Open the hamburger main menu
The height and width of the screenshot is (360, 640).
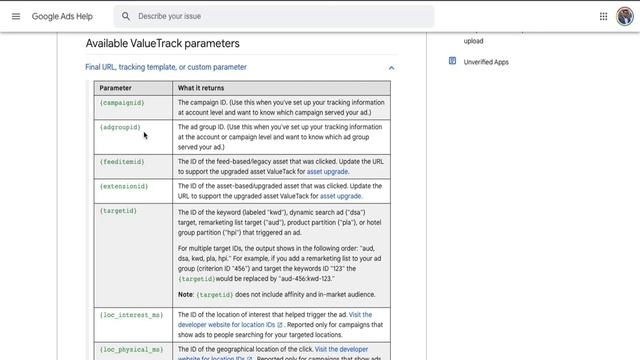coord(16,16)
